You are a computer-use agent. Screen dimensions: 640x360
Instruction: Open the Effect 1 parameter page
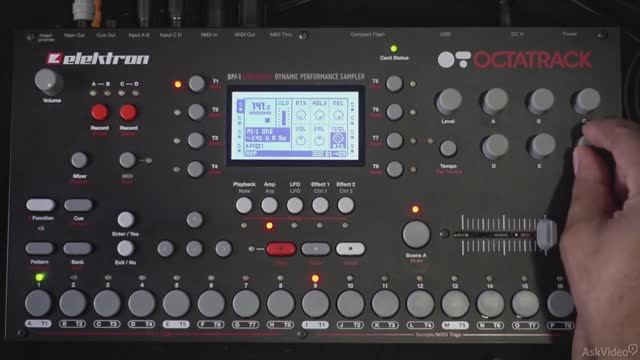point(320,205)
